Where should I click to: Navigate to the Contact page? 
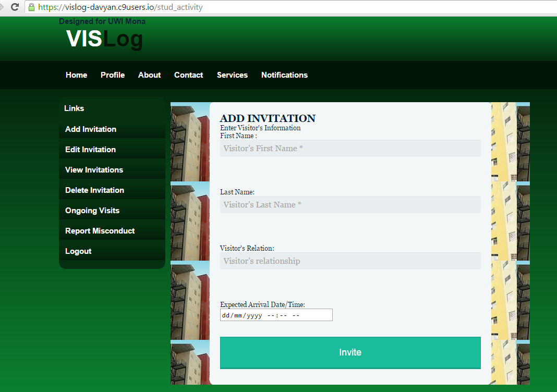(x=189, y=75)
